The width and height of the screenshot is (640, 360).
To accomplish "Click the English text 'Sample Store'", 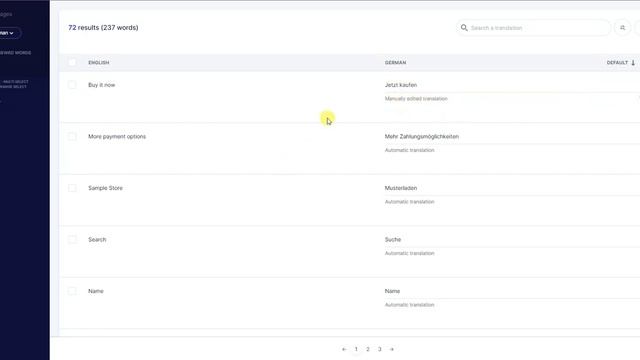I will (105, 188).
